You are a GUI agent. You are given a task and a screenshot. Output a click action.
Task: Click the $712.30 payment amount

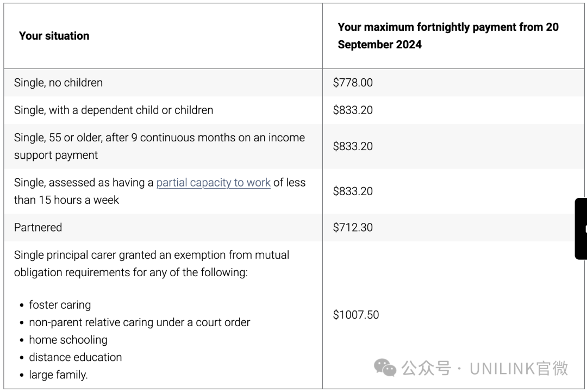353,227
